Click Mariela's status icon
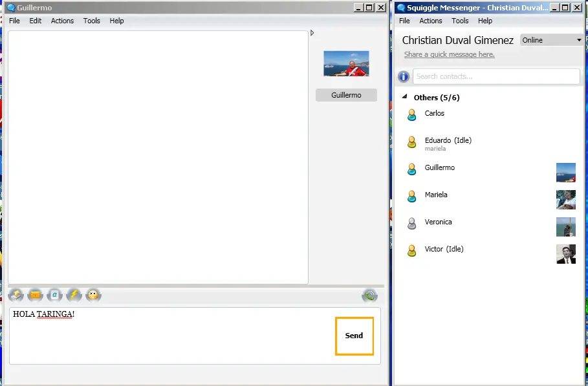588x386 pixels. [412, 197]
